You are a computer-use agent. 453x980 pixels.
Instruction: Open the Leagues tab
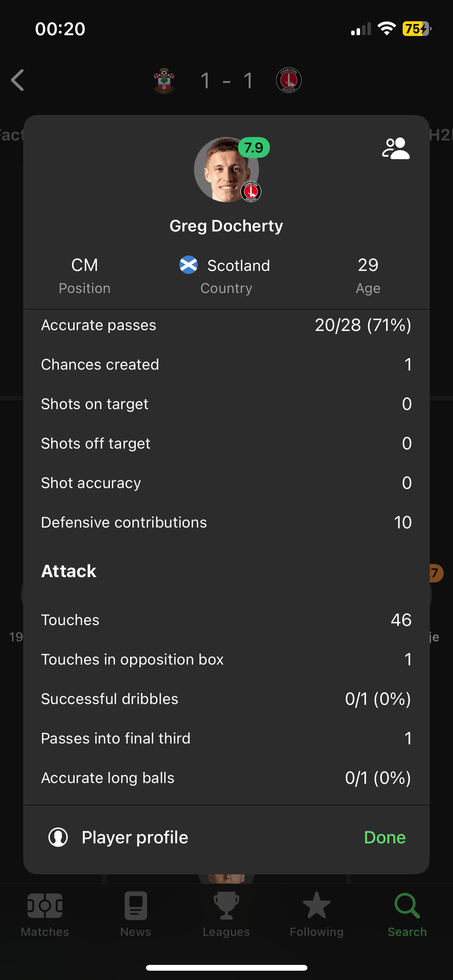coord(226,914)
